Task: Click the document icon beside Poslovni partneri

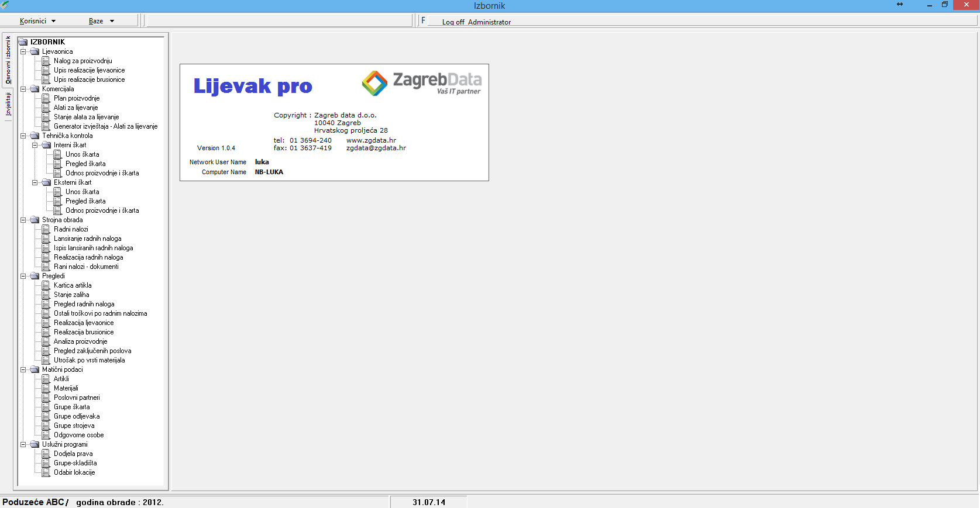Action: coord(46,398)
